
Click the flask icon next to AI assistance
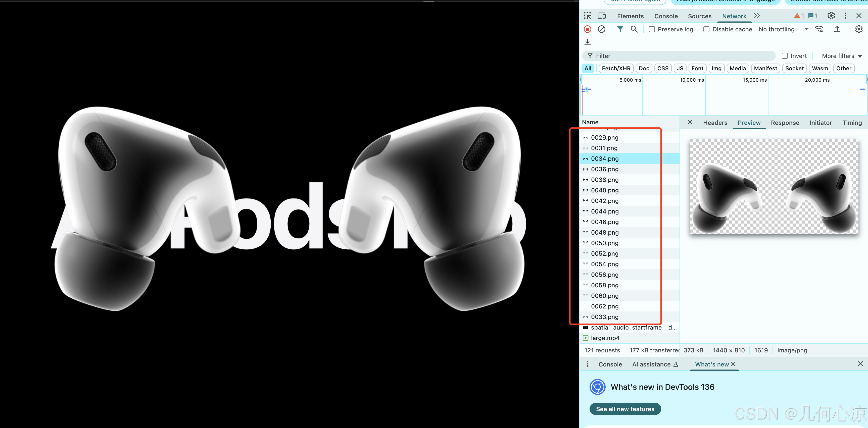pyautogui.click(x=676, y=364)
